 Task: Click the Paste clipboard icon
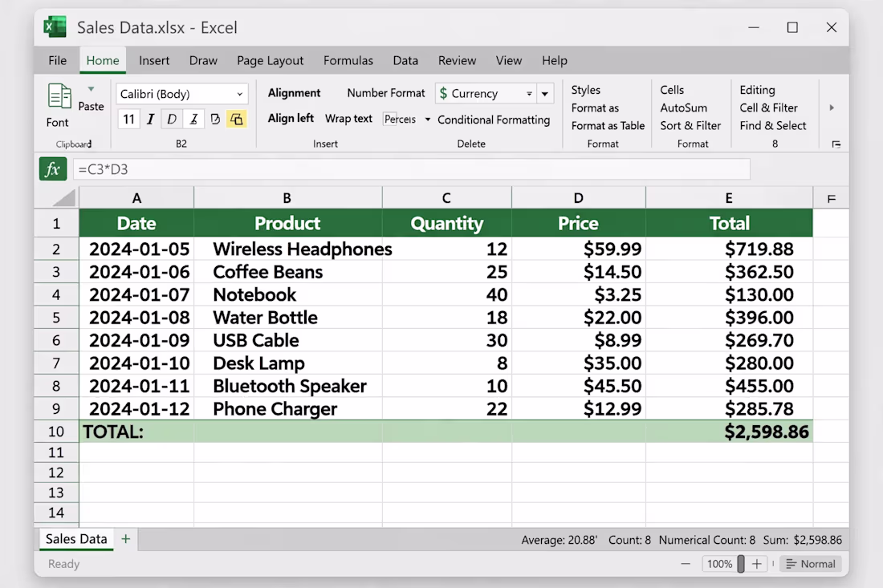point(59,96)
